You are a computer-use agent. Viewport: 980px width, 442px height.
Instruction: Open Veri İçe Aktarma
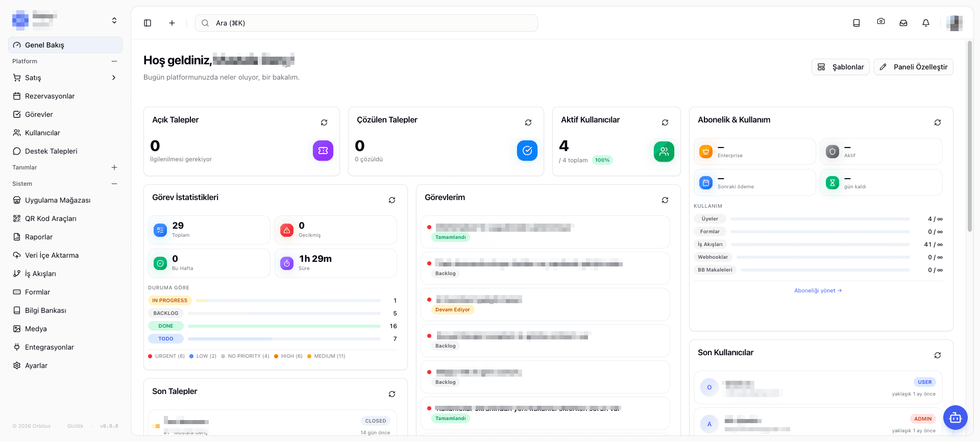point(65,255)
